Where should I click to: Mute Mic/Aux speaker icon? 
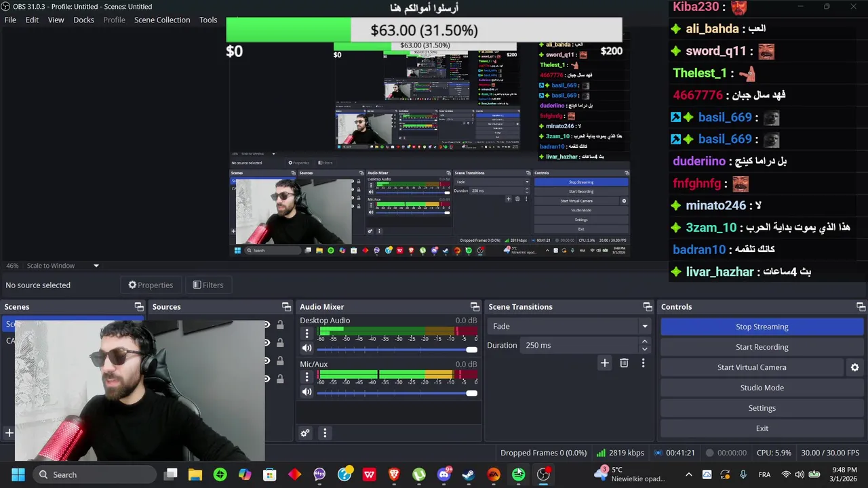pyautogui.click(x=307, y=392)
